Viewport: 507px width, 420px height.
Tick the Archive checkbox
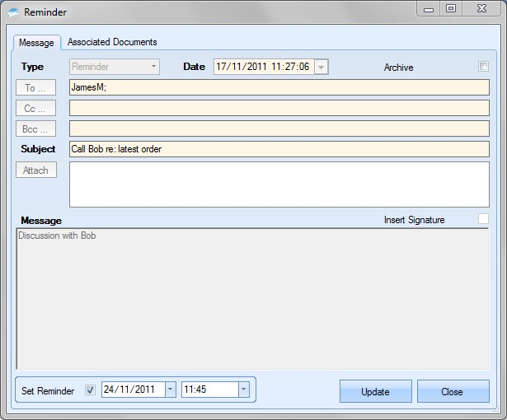pyautogui.click(x=484, y=67)
